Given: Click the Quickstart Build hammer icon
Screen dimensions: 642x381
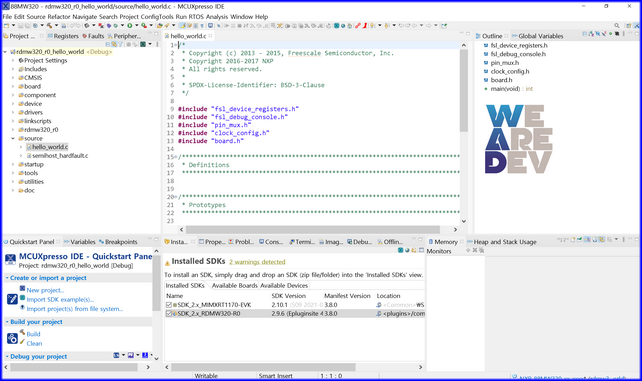Looking at the screenshot, I should (x=22, y=332).
